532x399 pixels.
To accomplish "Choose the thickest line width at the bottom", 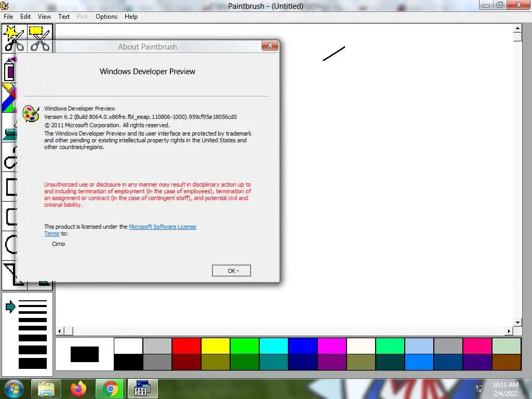I will (33, 363).
